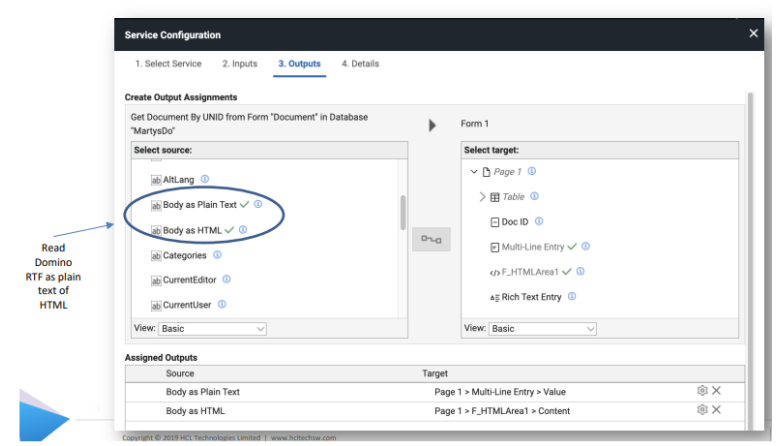The width and height of the screenshot is (778, 446).
Task: Open the target View dropdown set to Basic
Action: (x=542, y=328)
